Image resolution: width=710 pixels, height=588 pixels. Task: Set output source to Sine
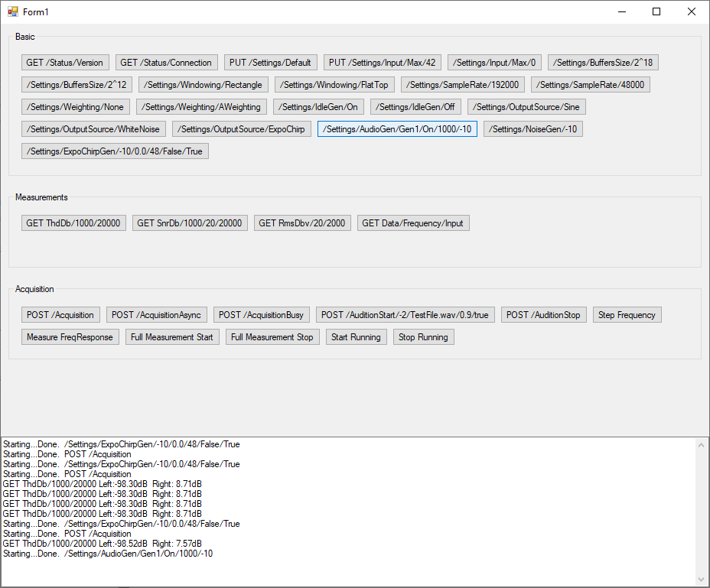point(526,107)
